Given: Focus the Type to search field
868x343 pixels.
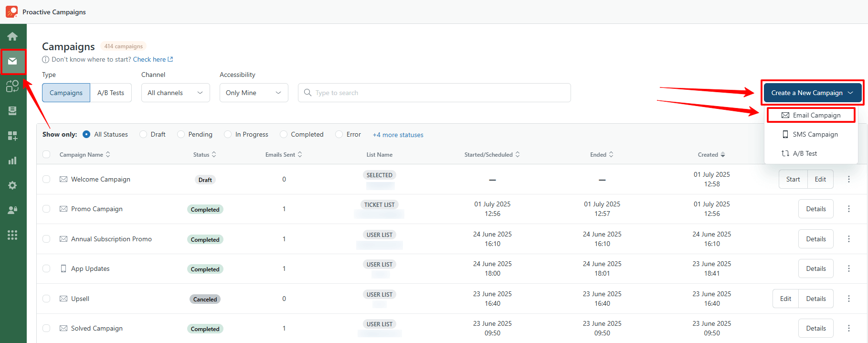Looking at the screenshot, I should point(434,93).
